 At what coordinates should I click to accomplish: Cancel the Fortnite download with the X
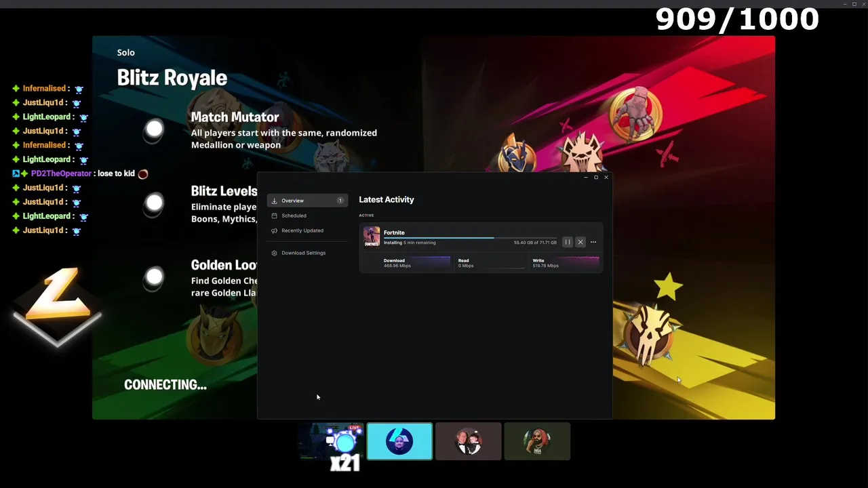pyautogui.click(x=580, y=242)
